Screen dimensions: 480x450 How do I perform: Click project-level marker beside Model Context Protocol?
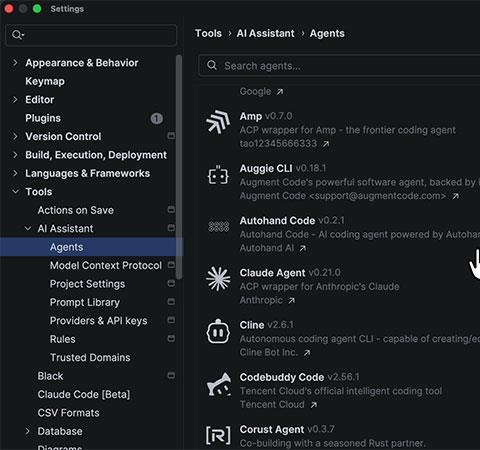click(171, 265)
